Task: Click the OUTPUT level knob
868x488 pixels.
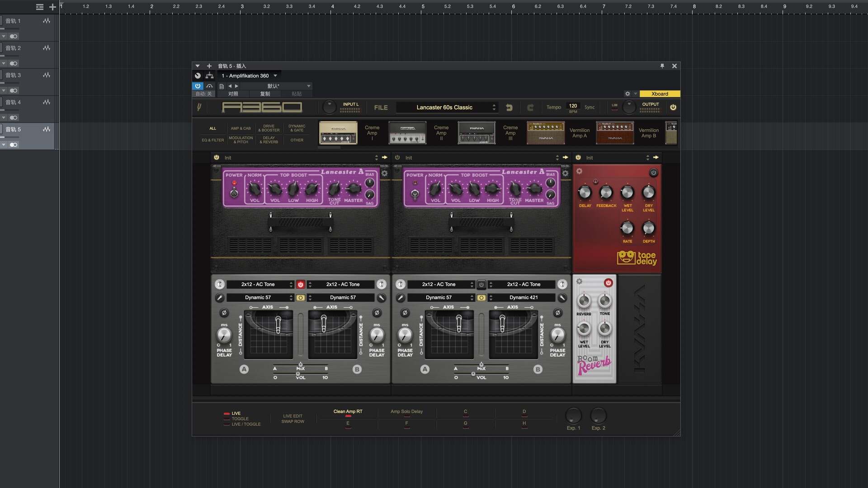Action: click(x=629, y=107)
